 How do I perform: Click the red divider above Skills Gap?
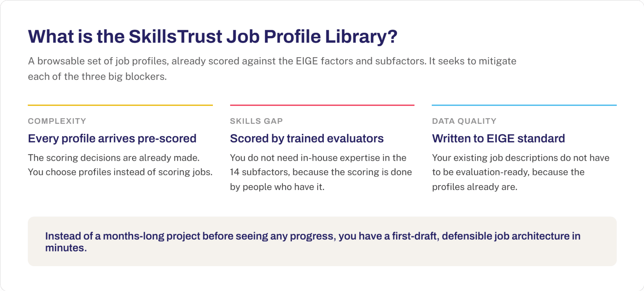[x=322, y=105]
